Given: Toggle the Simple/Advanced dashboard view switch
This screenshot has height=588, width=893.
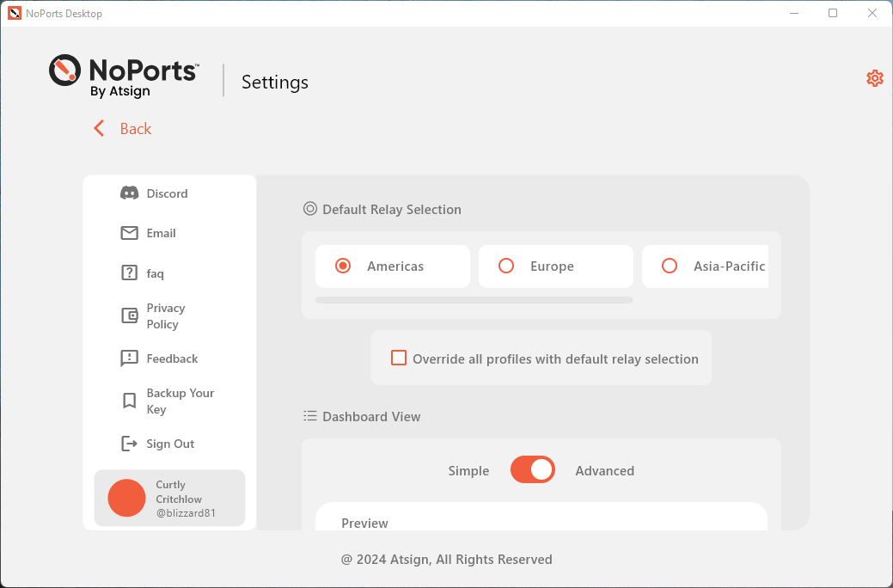Looking at the screenshot, I should click(533, 470).
